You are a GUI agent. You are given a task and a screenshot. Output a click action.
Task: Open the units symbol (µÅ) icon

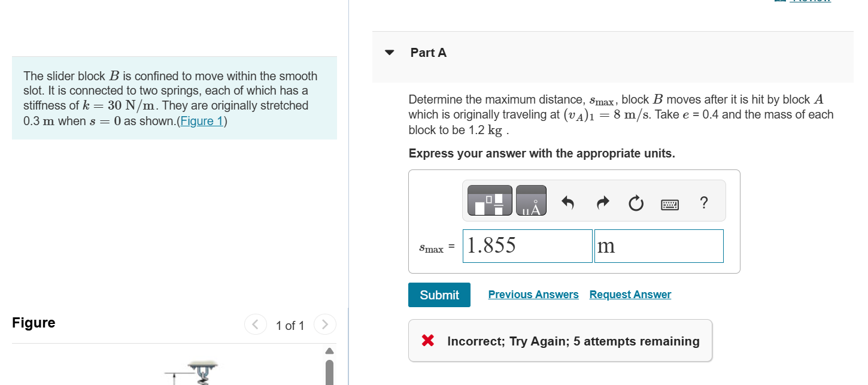click(x=530, y=201)
